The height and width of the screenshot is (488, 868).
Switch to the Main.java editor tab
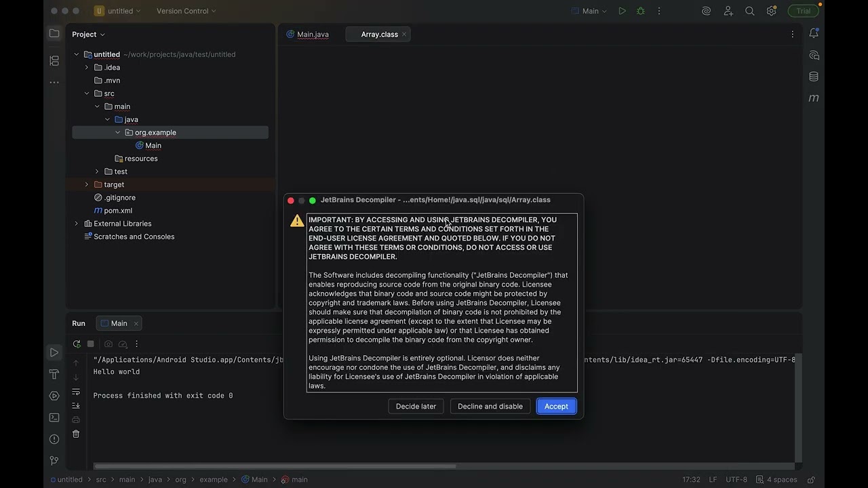click(x=308, y=35)
